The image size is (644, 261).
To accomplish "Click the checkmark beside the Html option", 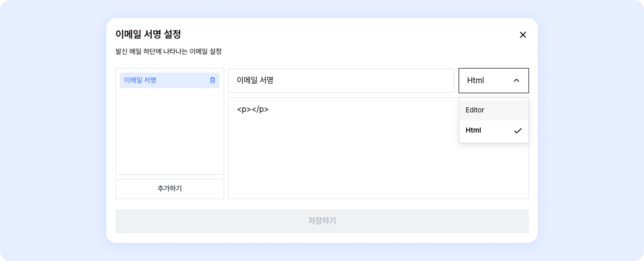I will [518, 130].
